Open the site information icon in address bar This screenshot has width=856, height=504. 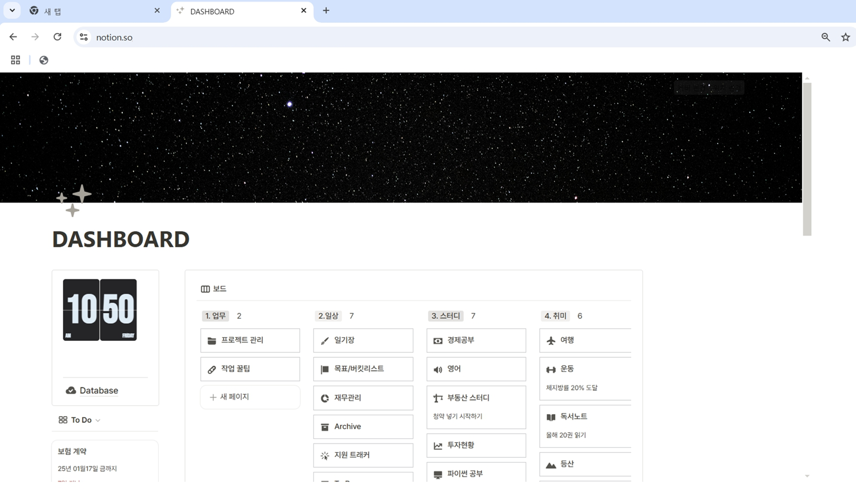pos(84,37)
